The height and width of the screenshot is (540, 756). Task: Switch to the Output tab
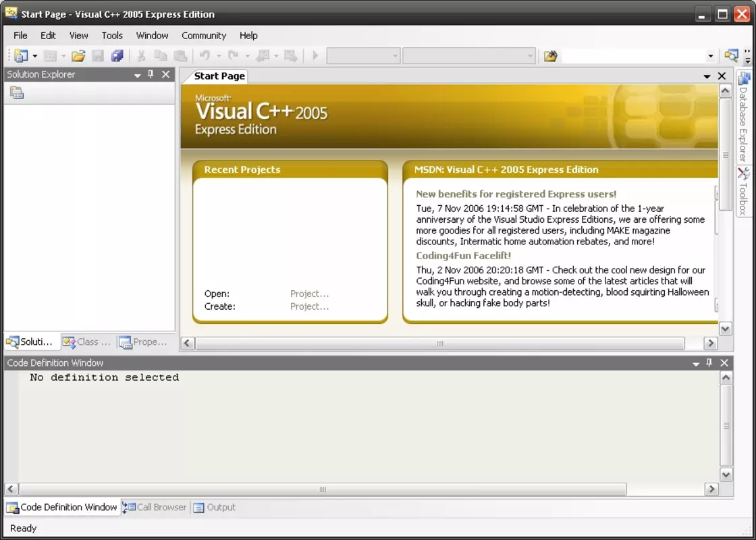(x=215, y=507)
